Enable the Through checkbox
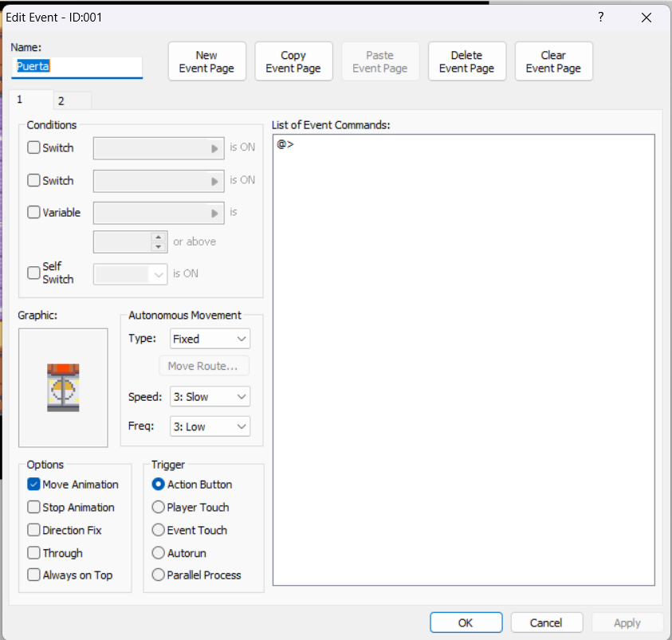 click(x=33, y=552)
